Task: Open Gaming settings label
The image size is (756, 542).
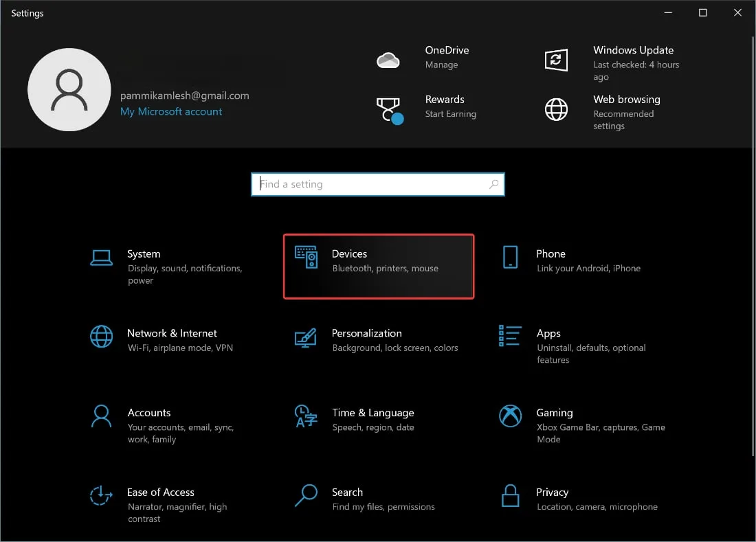Action: (x=555, y=413)
